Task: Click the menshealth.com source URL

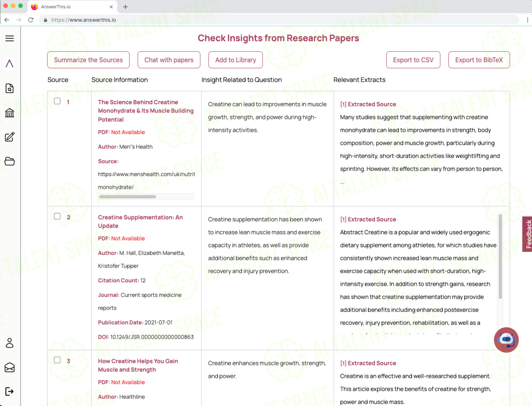Action: coord(146,181)
